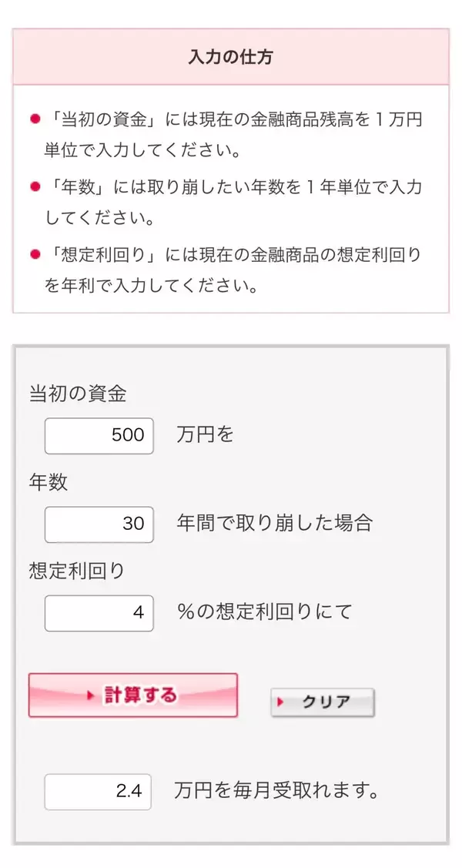Viewport: 462px width, 868px height.
Task: Click the red arrow icon on クリア
Action: 281,702
